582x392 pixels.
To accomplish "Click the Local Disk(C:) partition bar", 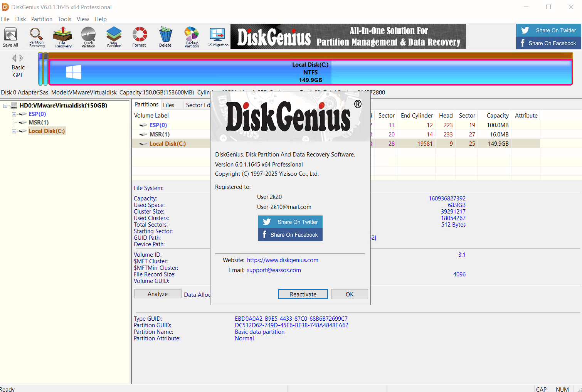I will (x=310, y=72).
